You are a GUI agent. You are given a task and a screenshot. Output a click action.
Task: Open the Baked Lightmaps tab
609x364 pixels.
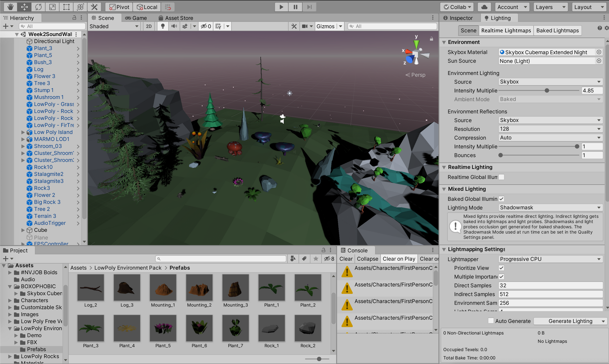(x=557, y=30)
